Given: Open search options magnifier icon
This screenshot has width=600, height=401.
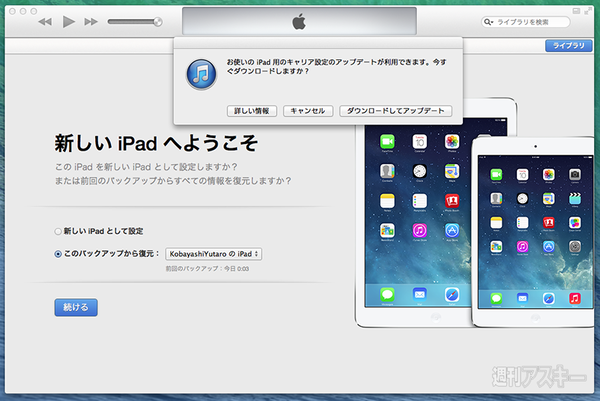Looking at the screenshot, I should [x=488, y=22].
